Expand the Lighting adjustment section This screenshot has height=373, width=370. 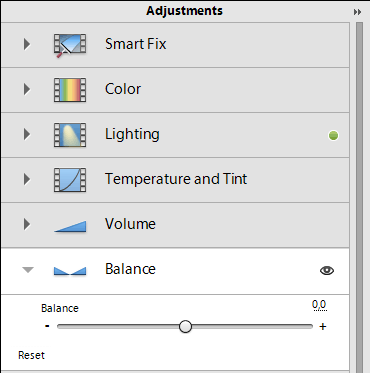pyautogui.click(x=27, y=134)
